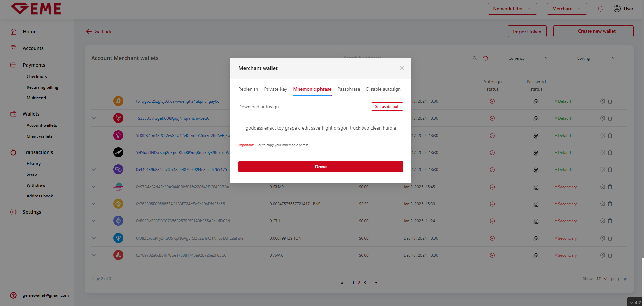Click the Toncoin wallet coin icon
644x306 pixels.
click(118, 238)
